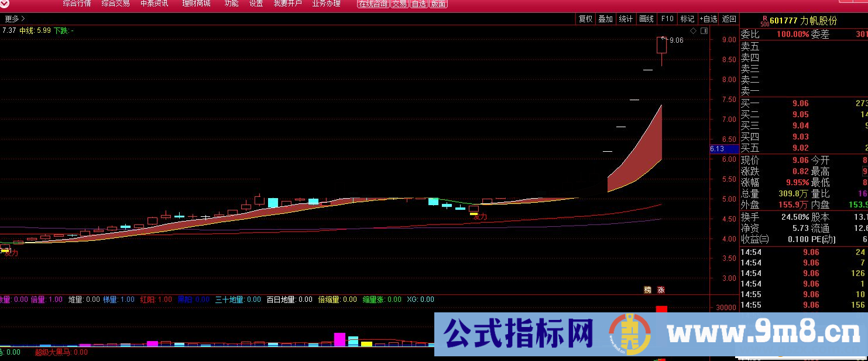868x361 pixels.
Task: Select the 叠加 overlay stock function
Action: (606, 19)
